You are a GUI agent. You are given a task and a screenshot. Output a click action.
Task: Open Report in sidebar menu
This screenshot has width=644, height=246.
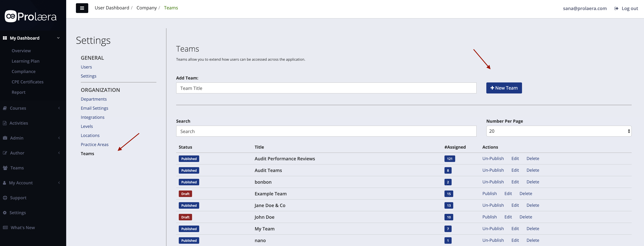click(18, 92)
